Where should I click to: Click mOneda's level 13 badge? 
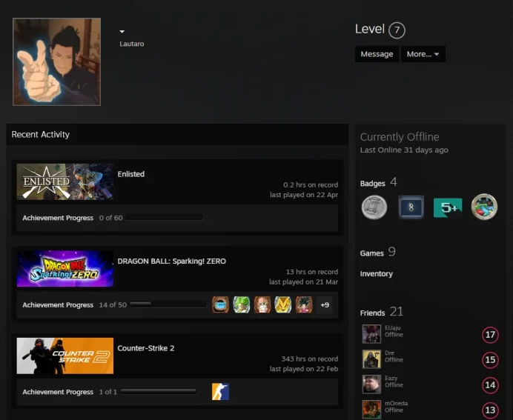[x=490, y=410]
